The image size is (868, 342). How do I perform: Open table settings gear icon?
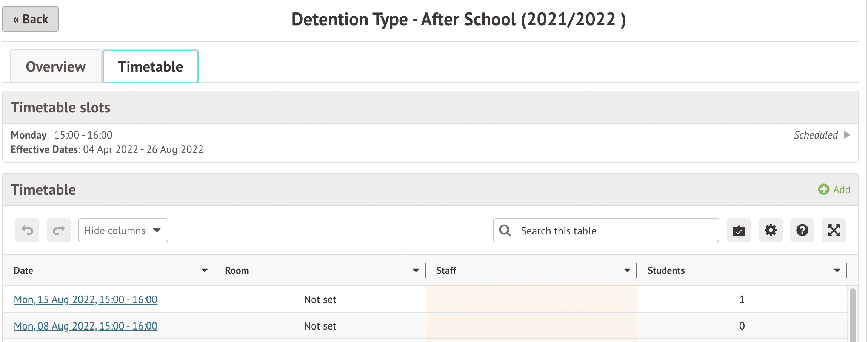(770, 230)
